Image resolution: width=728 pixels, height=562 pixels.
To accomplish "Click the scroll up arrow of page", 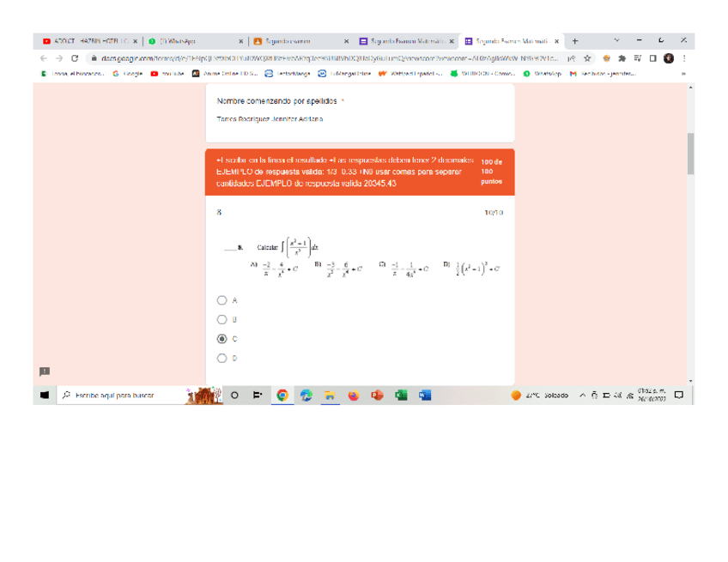I will click(x=691, y=88).
